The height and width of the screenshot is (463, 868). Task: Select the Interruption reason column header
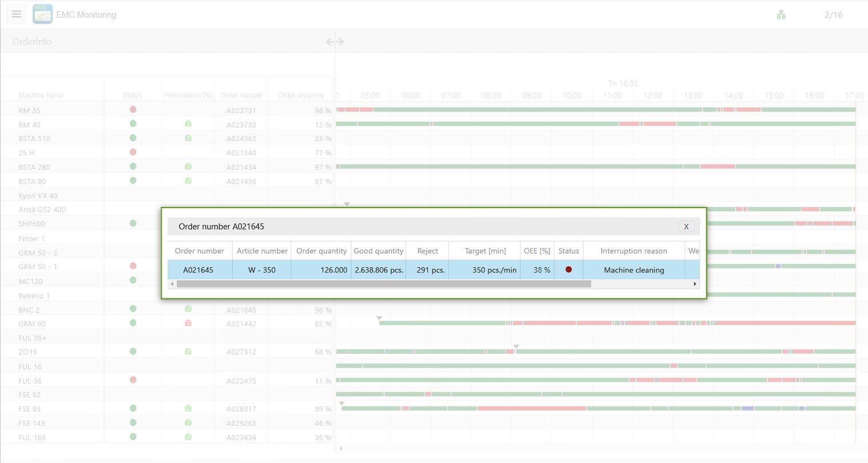[633, 251]
